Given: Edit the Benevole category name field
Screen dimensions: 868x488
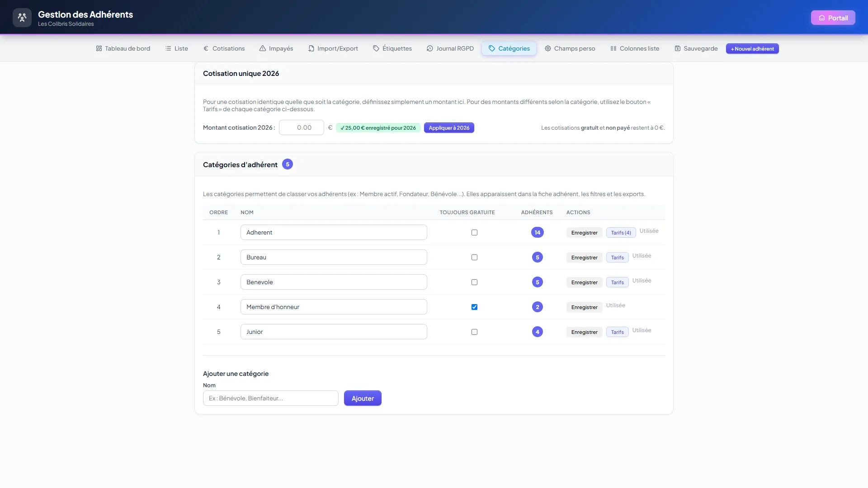Looking at the screenshot, I should [x=334, y=282].
